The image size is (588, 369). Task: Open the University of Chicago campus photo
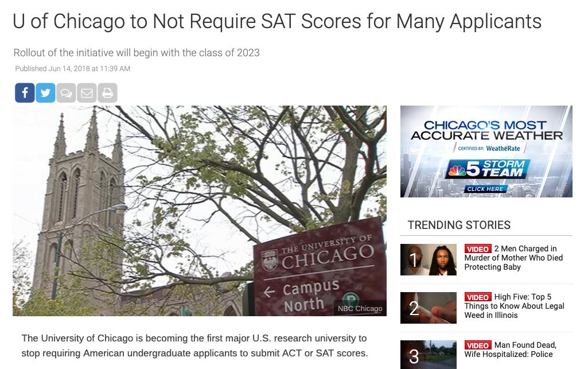(x=200, y=211)
